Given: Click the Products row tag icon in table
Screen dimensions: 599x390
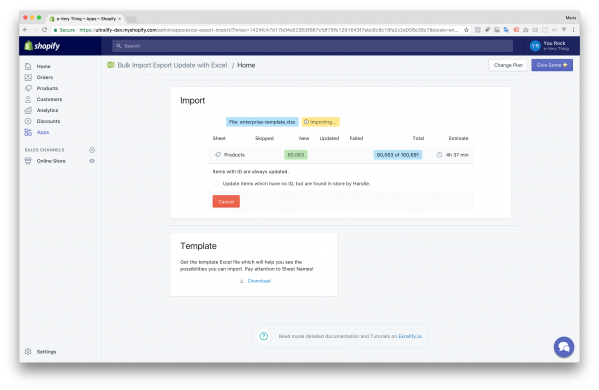Looking at the screenshot, I should (x=218, y=155).
